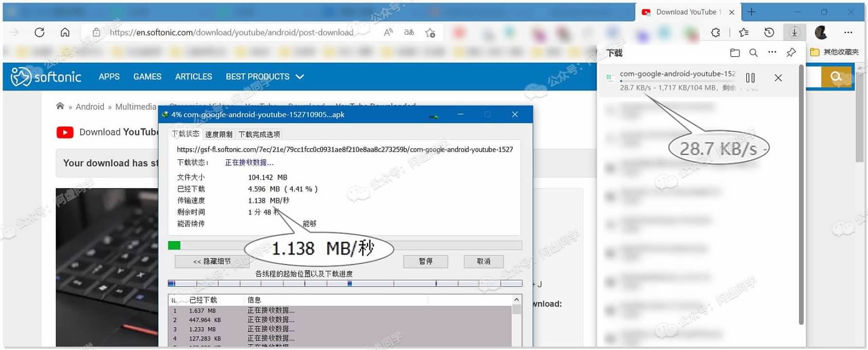View site information via the lock icon

click(96, 33)
